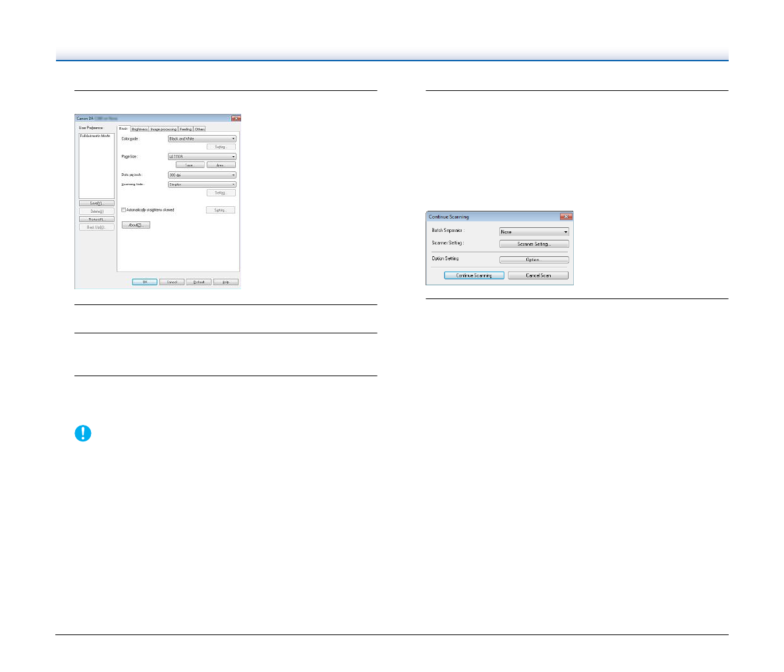Open the Color mode dropdown
This screenshot has width=784, height=672.
click(202, 139)
